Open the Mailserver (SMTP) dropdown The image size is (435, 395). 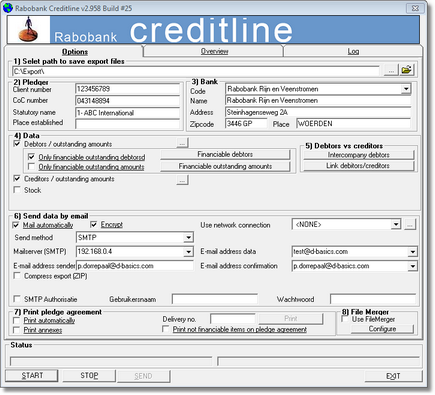pyautogui.click(x=188, y=251)
